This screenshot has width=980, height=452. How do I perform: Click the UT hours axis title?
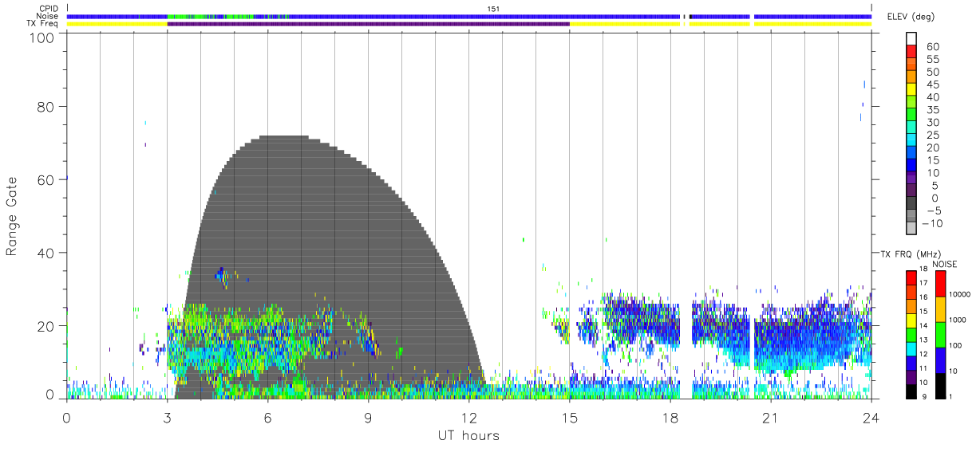468,435
